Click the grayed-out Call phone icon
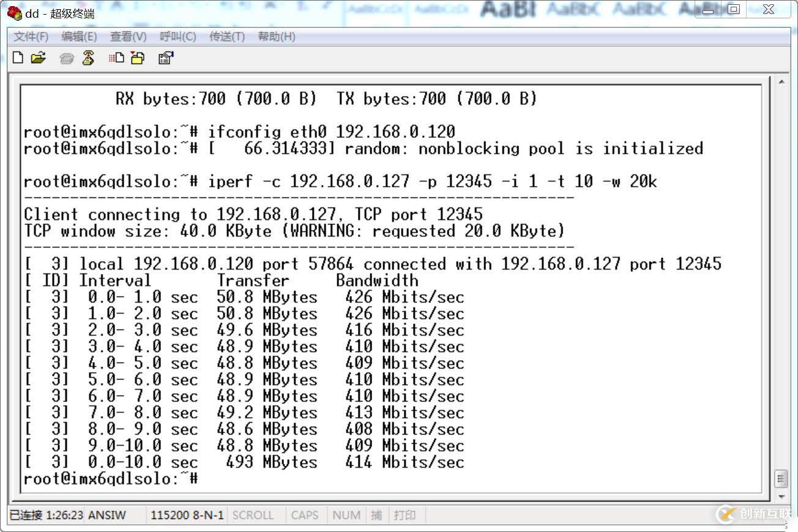This screenshot has width=798, height=532. click(67, 59)
